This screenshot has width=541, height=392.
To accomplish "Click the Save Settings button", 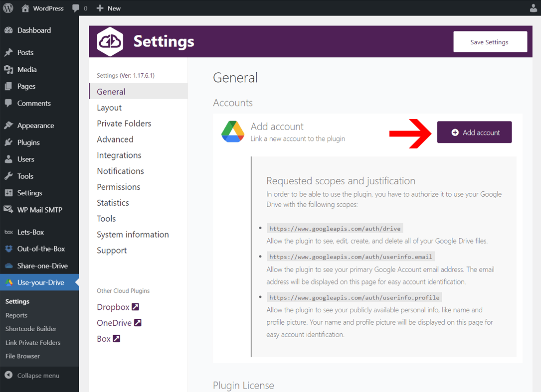I will 490,42.
